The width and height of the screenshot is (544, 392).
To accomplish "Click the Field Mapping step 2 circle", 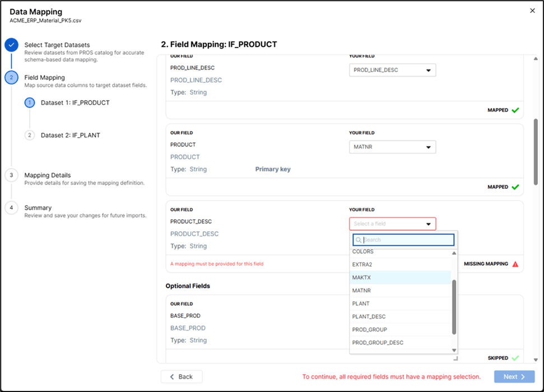I will point(11,78).
